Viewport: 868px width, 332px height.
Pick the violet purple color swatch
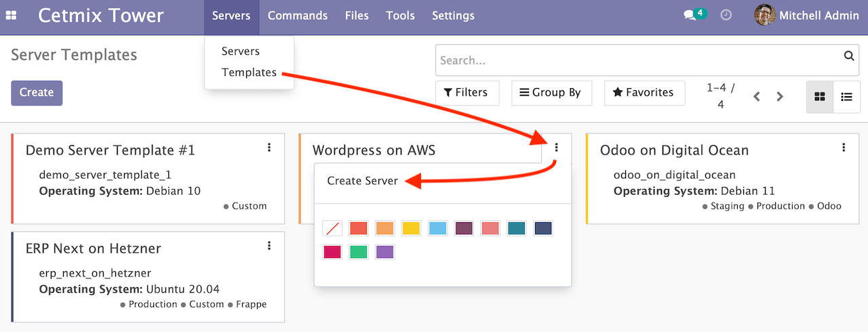coord(384,253)
